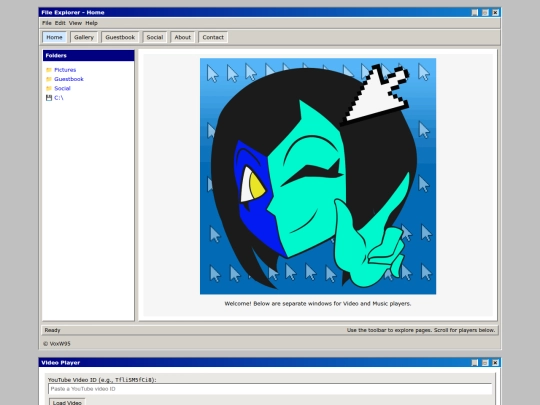Image resolution: width=540 pixels, height=405 pixels.
Task: Select the Home toolbar button
Action: coord(54,37)
